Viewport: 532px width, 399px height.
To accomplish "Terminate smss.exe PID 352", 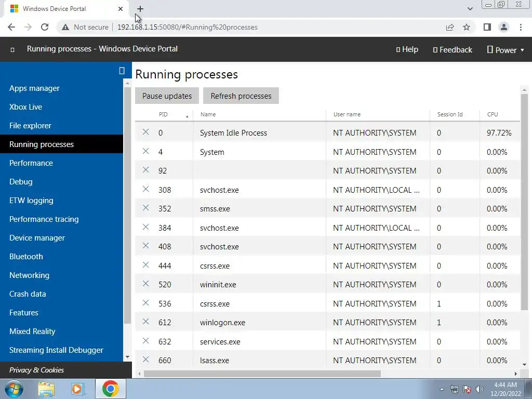I will (145, 208).
